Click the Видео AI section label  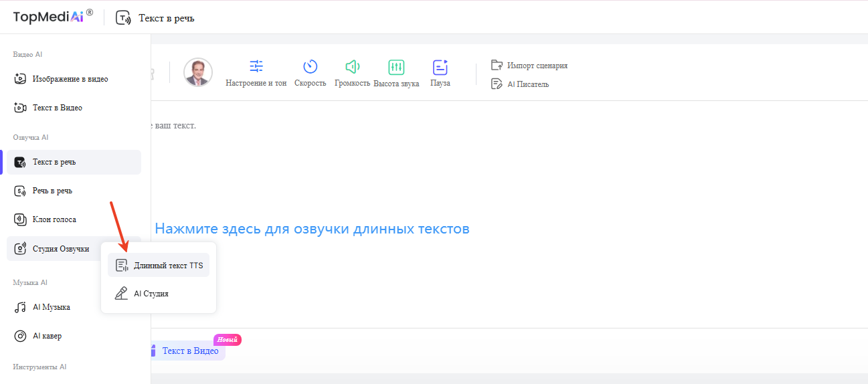click(x=27, y=54)
